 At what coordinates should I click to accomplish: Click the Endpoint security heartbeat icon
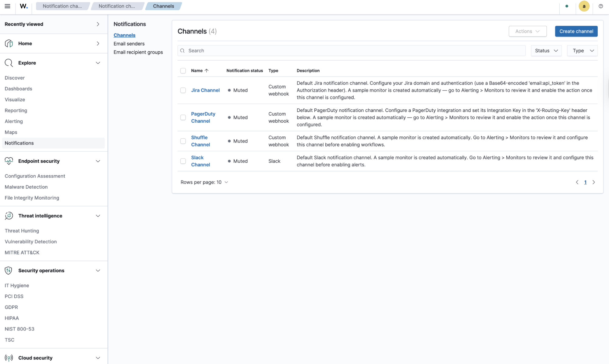click(x=9, y=161)
